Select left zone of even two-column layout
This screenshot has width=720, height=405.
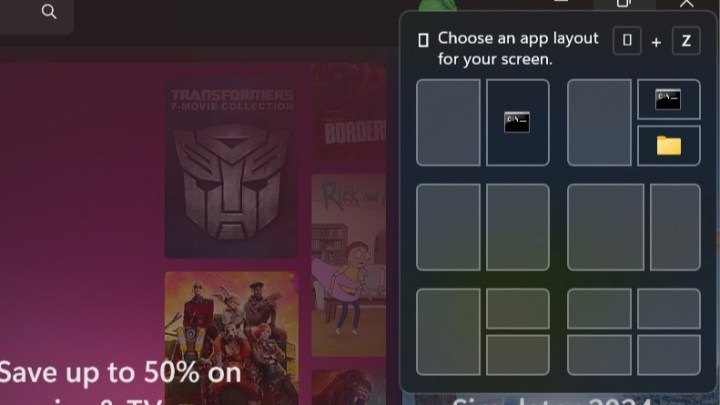click(x=448, y=227)
